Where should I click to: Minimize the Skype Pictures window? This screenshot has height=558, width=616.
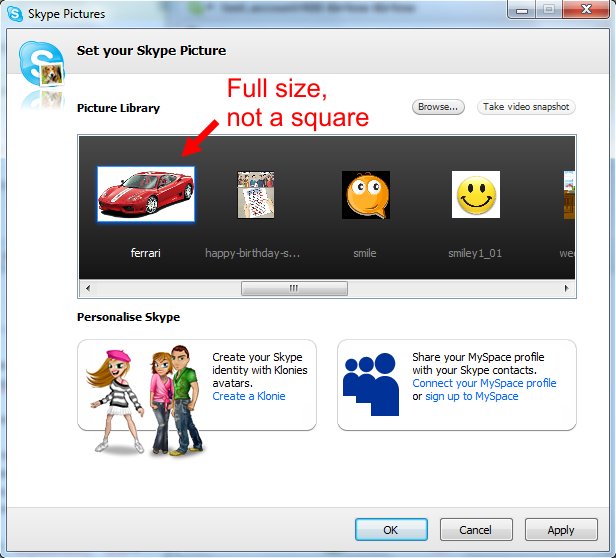coord(522,9)
